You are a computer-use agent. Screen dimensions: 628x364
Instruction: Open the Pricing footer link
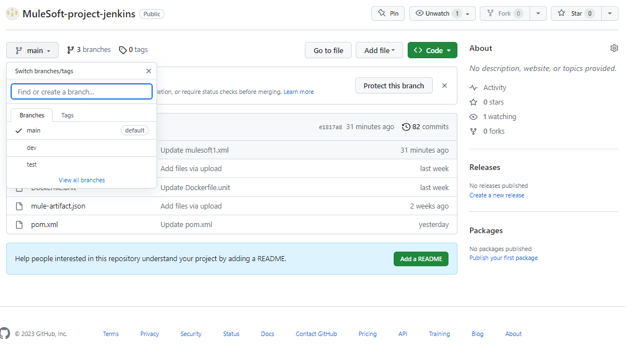click(x=367, y=334)
